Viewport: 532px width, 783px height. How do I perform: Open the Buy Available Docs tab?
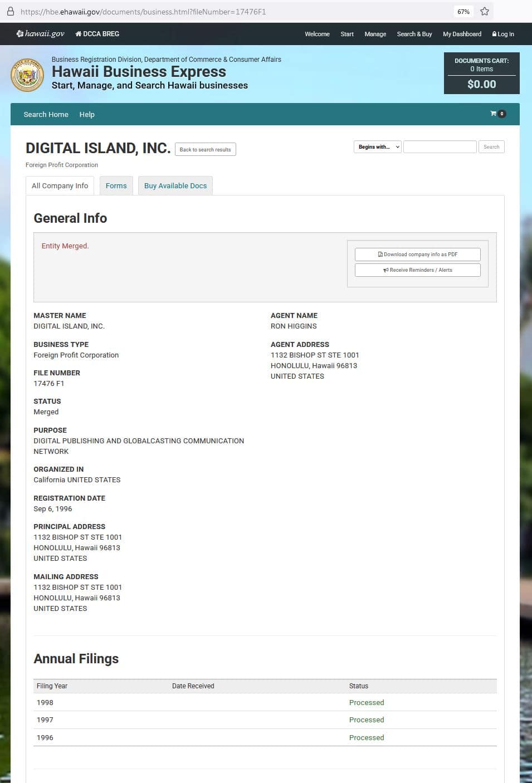(175, 186)
